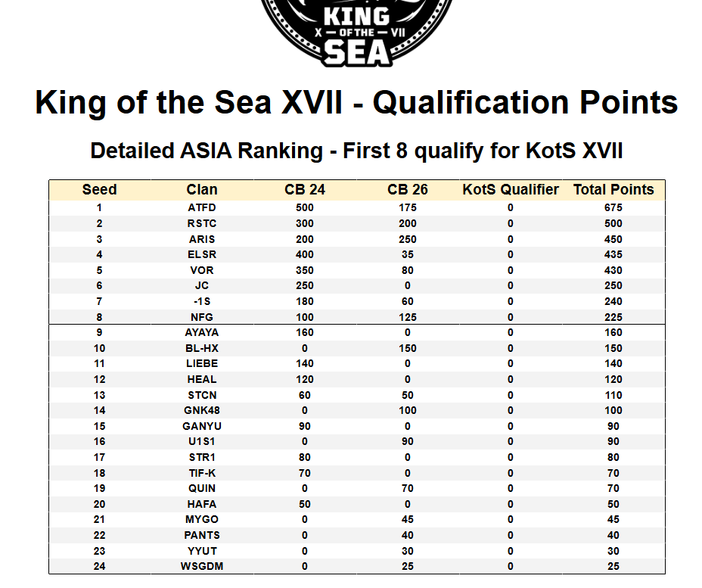
Task: Click the AYAYA clan name
Action: 202,333
